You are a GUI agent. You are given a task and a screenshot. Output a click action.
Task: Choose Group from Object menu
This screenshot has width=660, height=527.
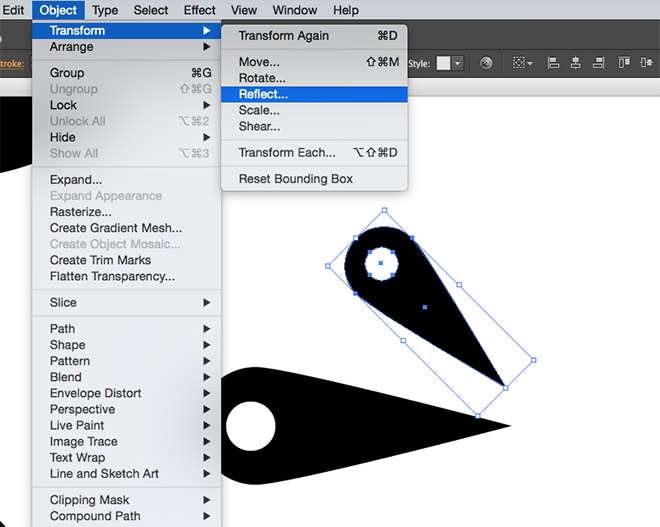[x=127, y=73]
